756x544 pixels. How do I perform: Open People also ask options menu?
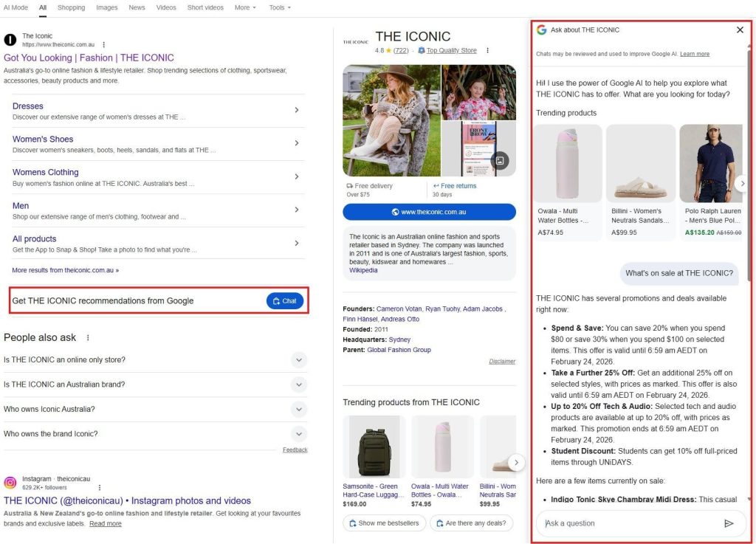click(88, 337)
